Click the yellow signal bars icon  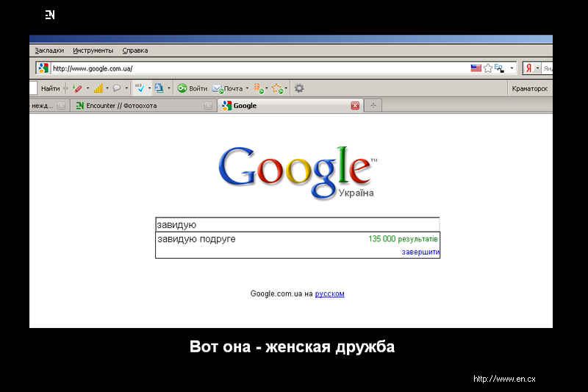click(98, 88)
